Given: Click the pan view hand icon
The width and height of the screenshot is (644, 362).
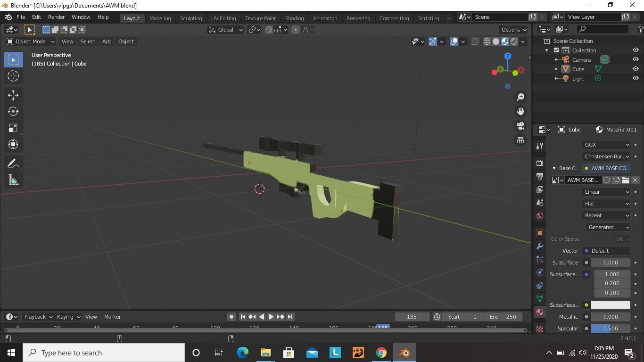Looking at the screenshot, I should pyautogui.click(x=520, y=111).
